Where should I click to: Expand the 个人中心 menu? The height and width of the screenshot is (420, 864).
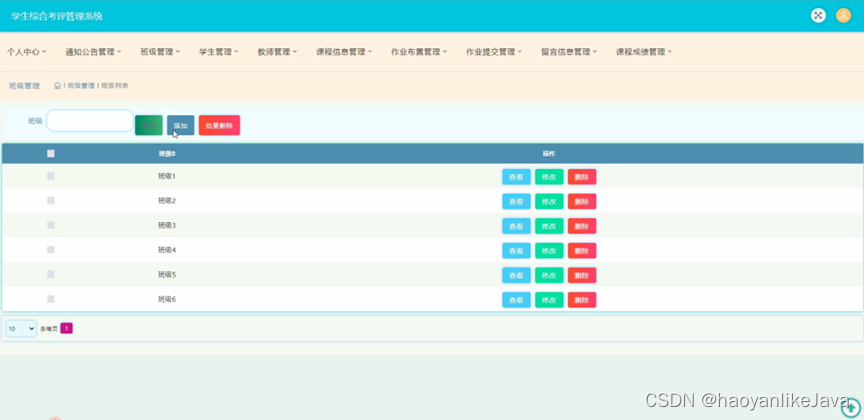click(x=26, y=52)
